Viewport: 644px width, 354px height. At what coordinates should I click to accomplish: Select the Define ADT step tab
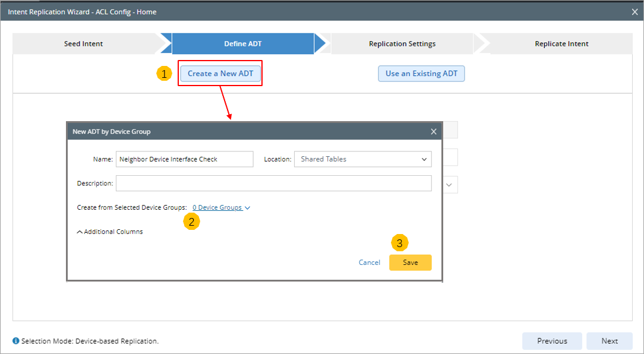[x=242, y=44]
